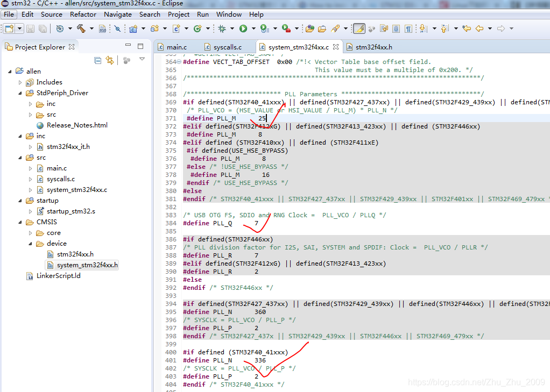This screenshot has width=550, height=392.
Task: Open the Window menu
Action: (x=229, y=15)
